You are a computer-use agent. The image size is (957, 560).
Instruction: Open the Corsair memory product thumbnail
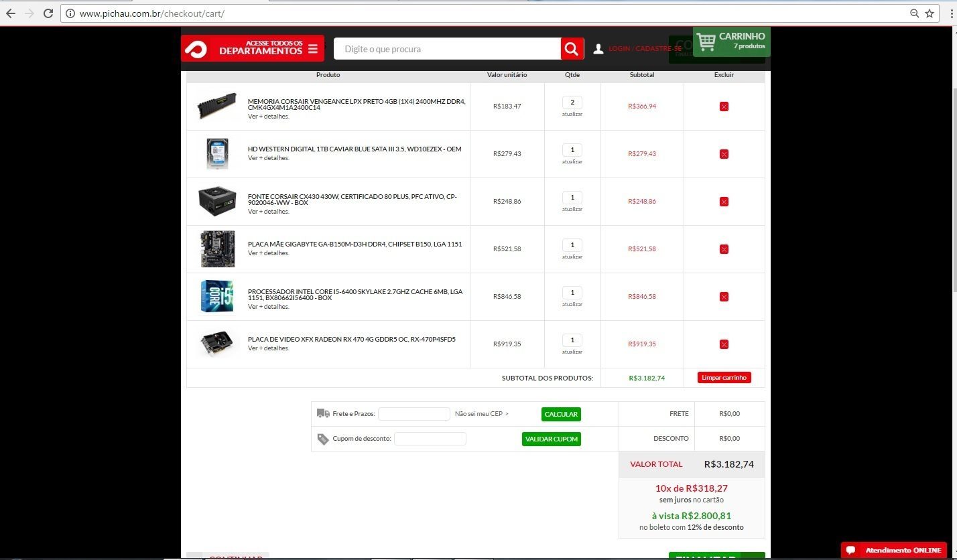coord(217,107)
